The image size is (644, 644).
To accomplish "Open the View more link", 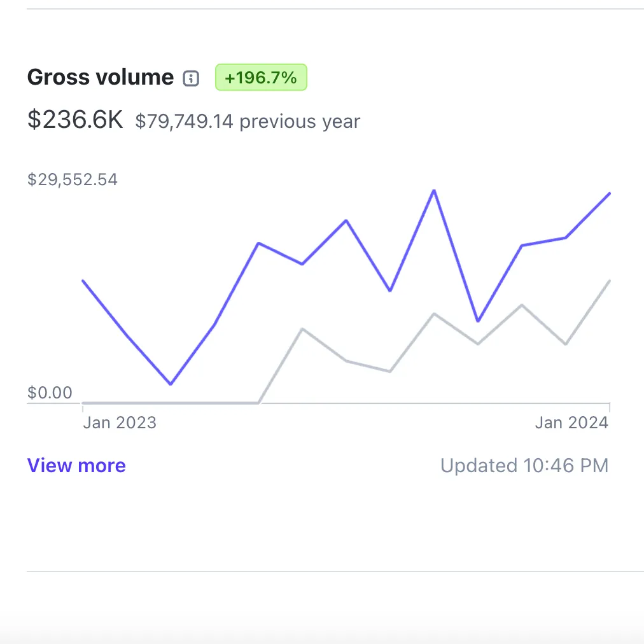I will [x=76, y=466].
